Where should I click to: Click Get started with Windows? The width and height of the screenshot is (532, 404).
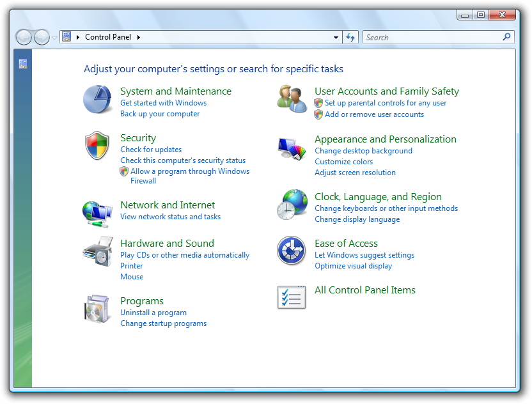tap(163, 103)
